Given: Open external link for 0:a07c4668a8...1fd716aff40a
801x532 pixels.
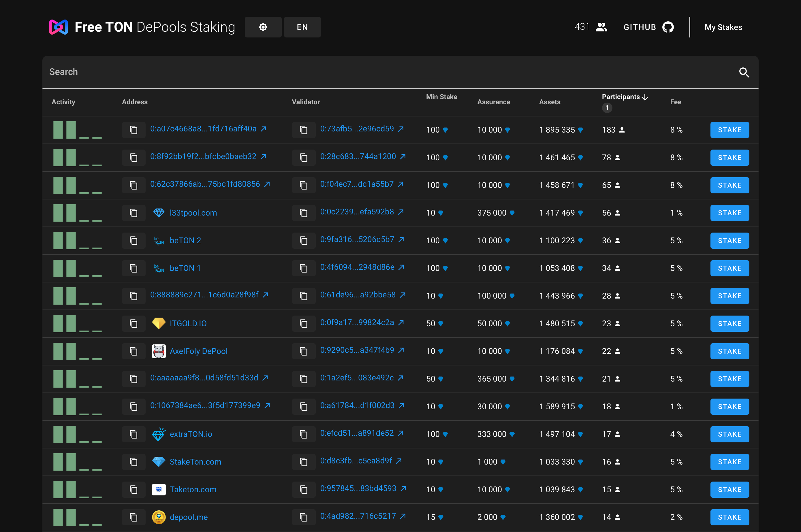Looking at the screenshot, I should tap(263, 129).
